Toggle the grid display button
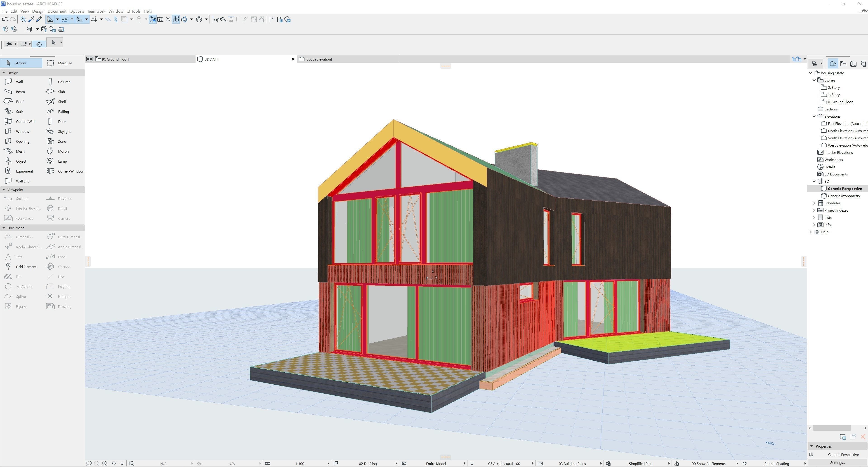868x467 pixels. point(94,19)
